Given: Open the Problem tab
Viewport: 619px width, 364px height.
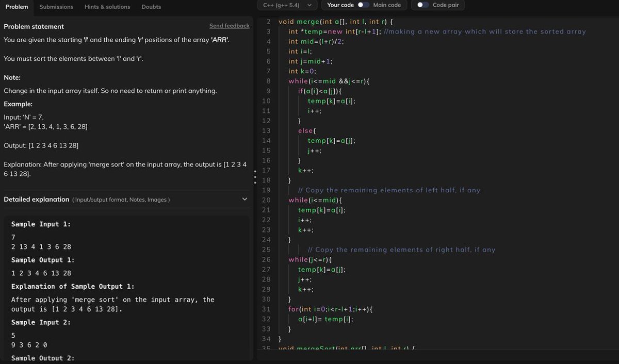Looking at the screenshot, I should pos(17,7).
